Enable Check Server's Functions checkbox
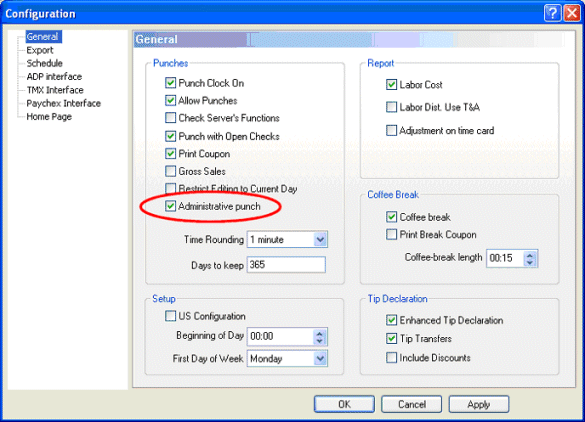585x422 pixels. click(x=171, y=118)
